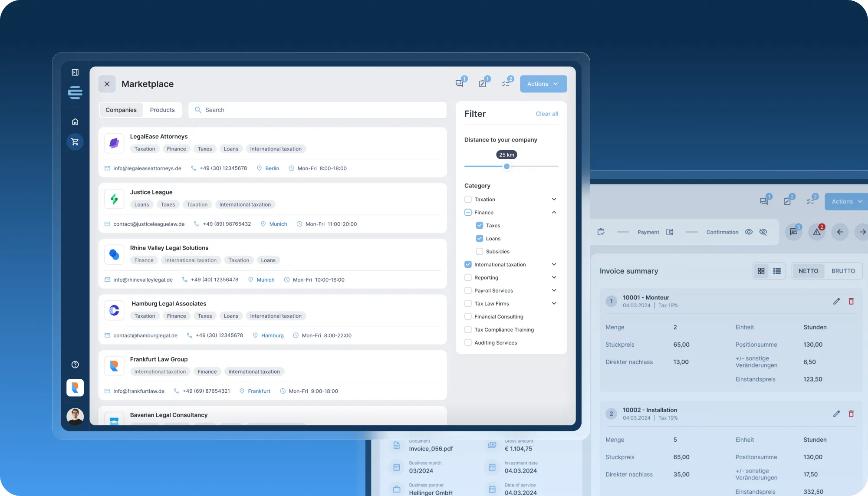
Task: Click the Clear all filter link
Action: (547, 114)
